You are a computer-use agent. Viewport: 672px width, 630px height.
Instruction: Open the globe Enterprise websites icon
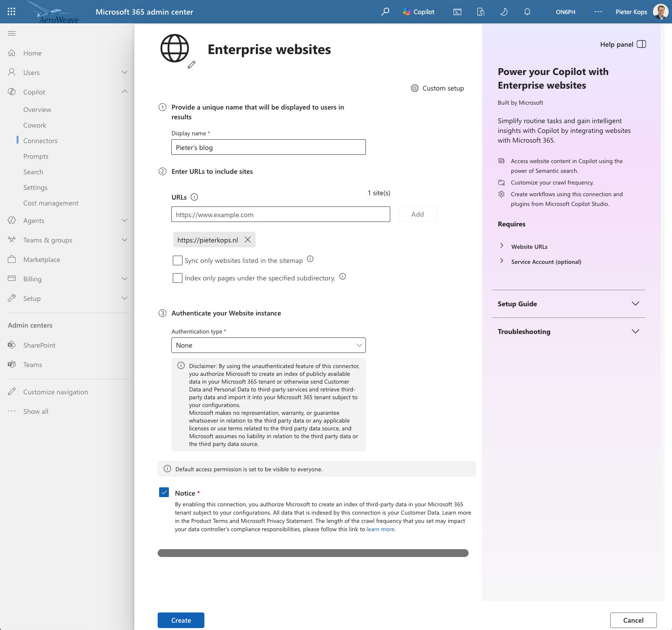coord(175,48)
